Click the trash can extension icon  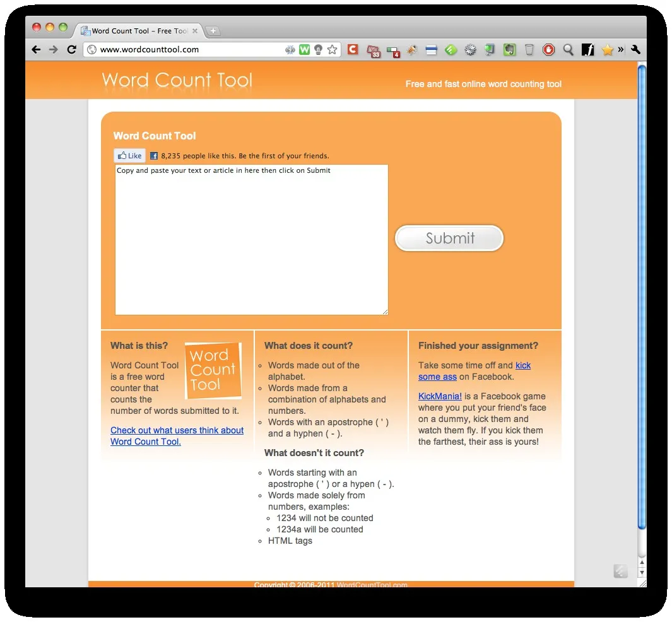[529, 50]
